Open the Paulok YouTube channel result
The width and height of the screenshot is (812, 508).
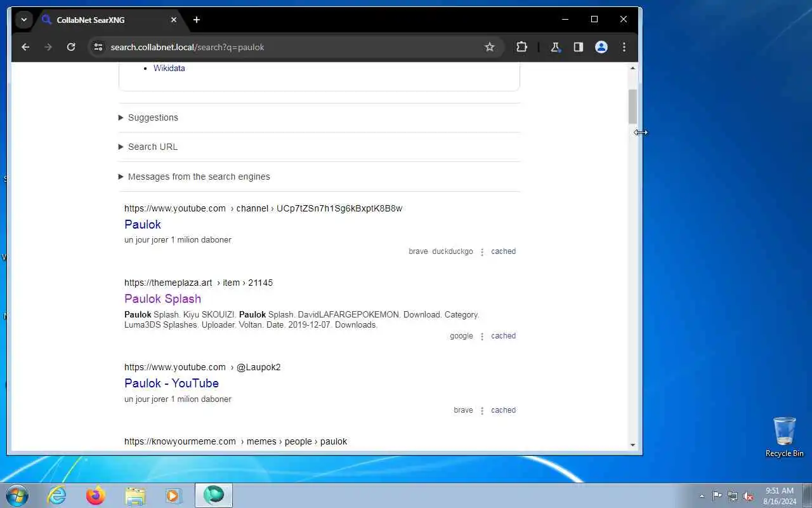143,224
